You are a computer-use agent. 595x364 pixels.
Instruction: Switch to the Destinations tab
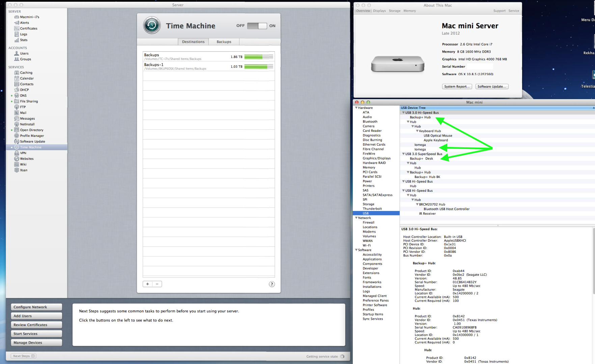(193, 42)
